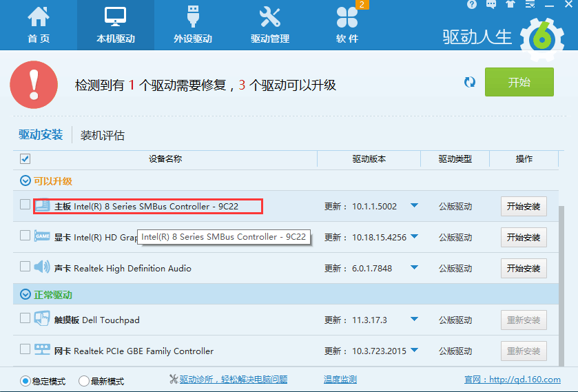Click the GAME graphics card icon
The width and height of the screenshot is (578, 392).
[x=42, y=236]
